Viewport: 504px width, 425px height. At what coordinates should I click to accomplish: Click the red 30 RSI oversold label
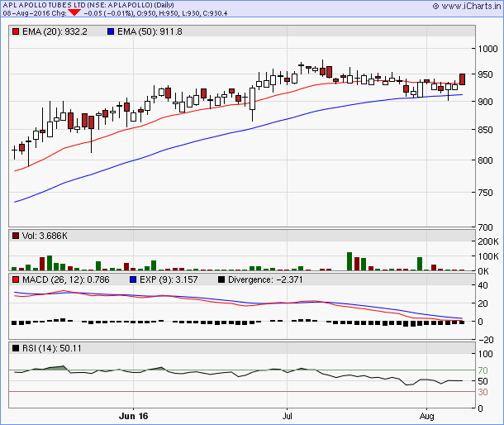click(483, 392)
